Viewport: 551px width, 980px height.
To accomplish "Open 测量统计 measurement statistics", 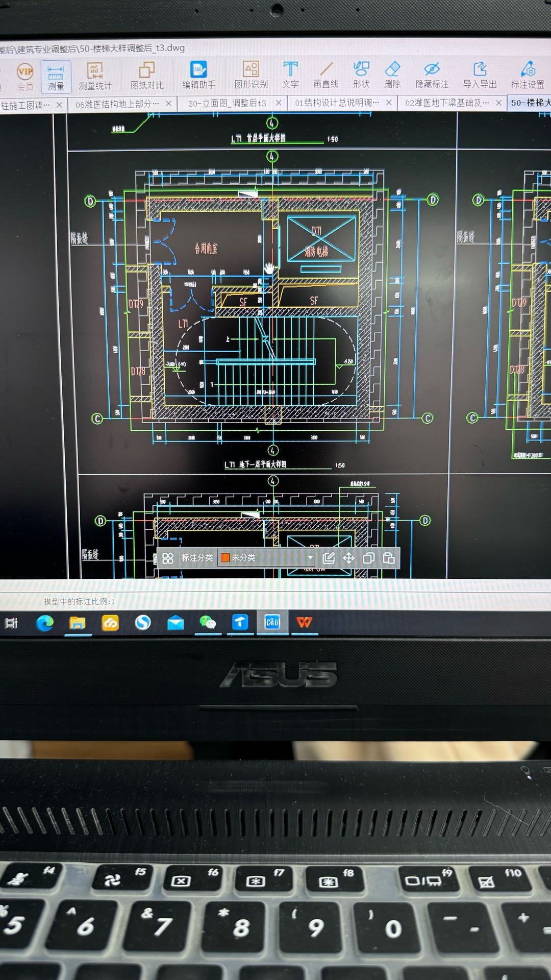I will pyautogui.click(x=95, y=77).
